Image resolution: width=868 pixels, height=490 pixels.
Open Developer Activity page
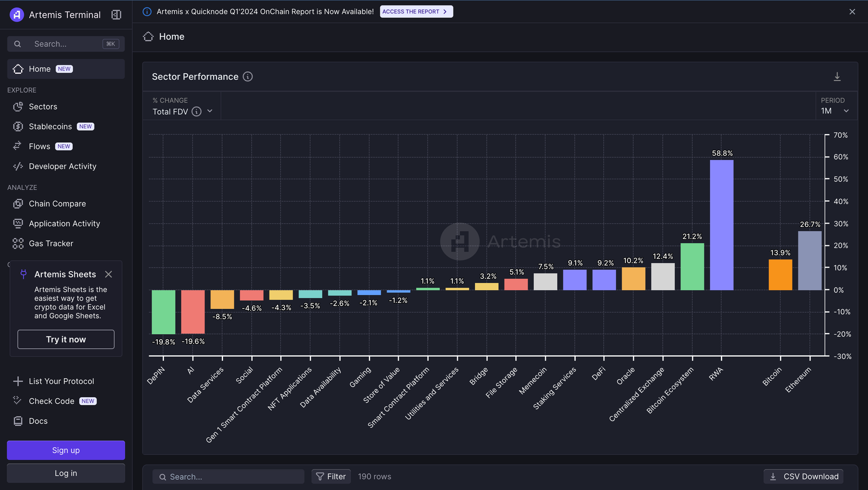(62, 167)
